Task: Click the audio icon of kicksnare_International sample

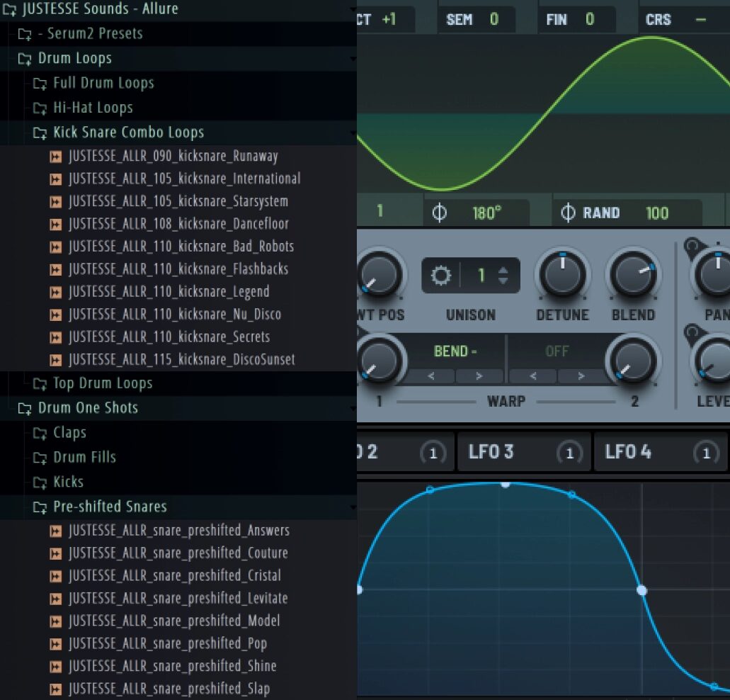Action: (x=55, y=179)
